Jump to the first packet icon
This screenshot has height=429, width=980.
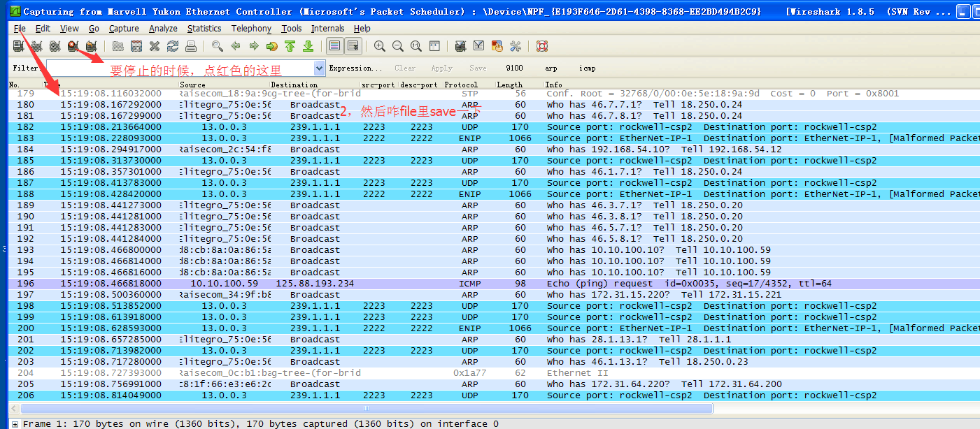tap(290, 46)
